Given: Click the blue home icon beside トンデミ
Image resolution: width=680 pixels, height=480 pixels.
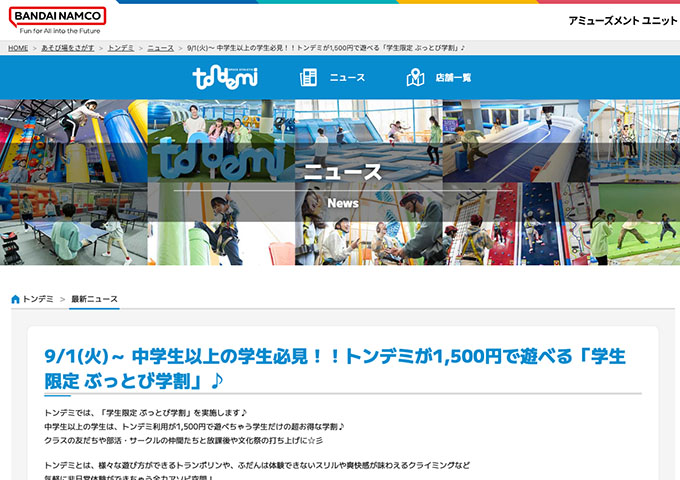Looking at the screenshot, I should coord(15,299).
